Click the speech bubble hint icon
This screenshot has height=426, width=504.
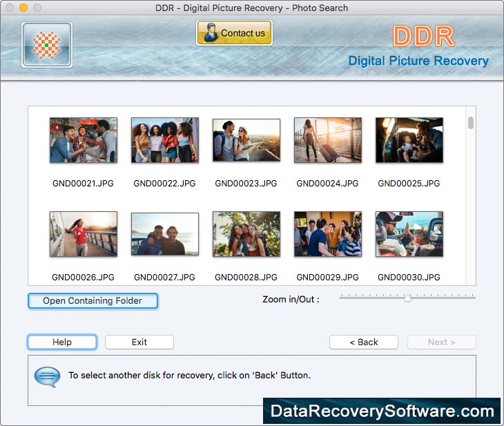tap(47, 376)
